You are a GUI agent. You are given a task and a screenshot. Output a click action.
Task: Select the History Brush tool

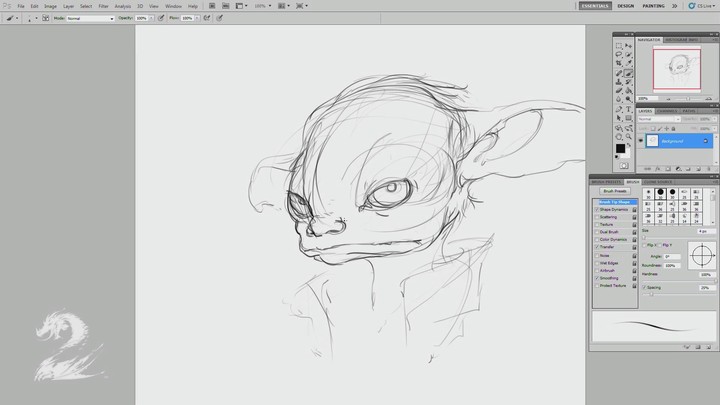(x=629, y=82)
